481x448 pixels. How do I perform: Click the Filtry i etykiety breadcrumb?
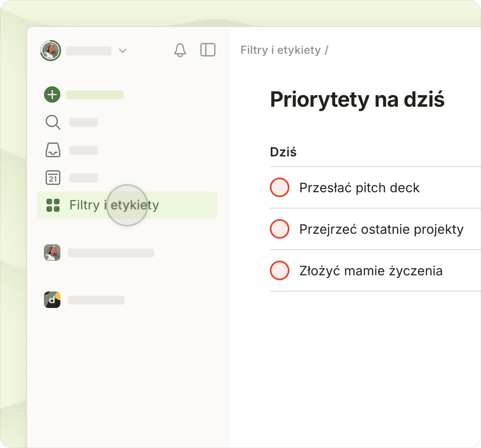point(280,50)
